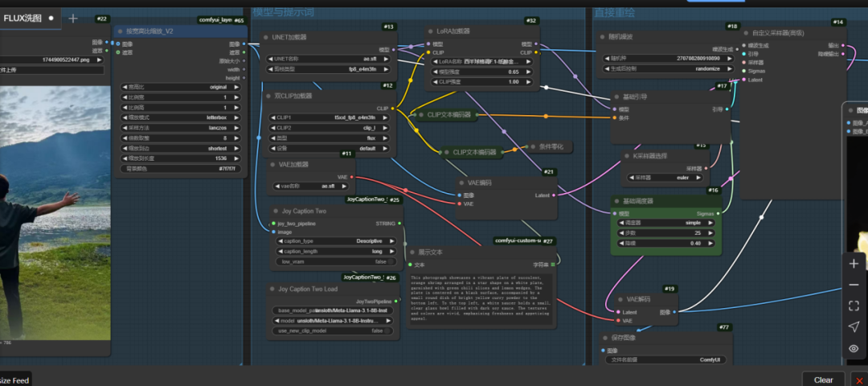
Task: Collapse the LoRA加载器 node via its dot
Action: pos(429,31)
